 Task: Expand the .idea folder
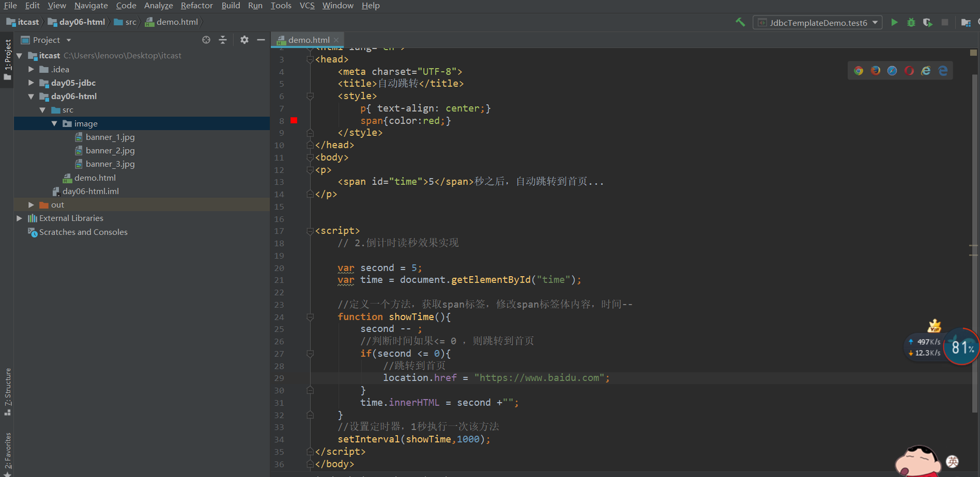[31, 69]
